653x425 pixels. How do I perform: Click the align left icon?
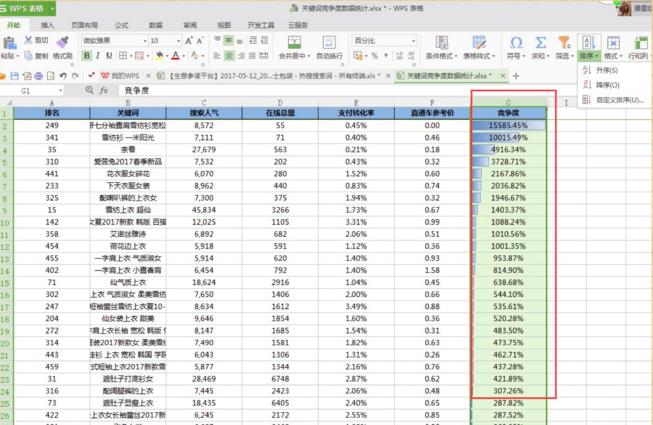pyautogui.click(x=217, y=55)
